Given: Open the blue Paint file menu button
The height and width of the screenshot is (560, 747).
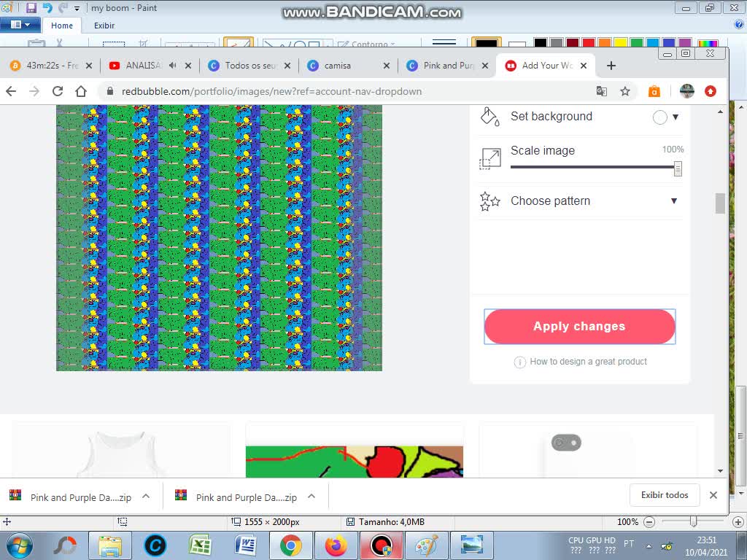Looking at the screenshot, I should [20, 25].
